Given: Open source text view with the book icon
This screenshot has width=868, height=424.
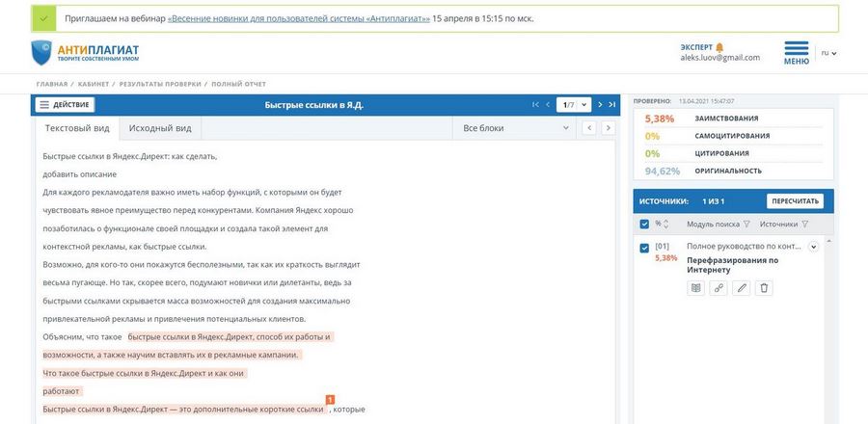Looking at the screenshot, I should tap(695, 288).
